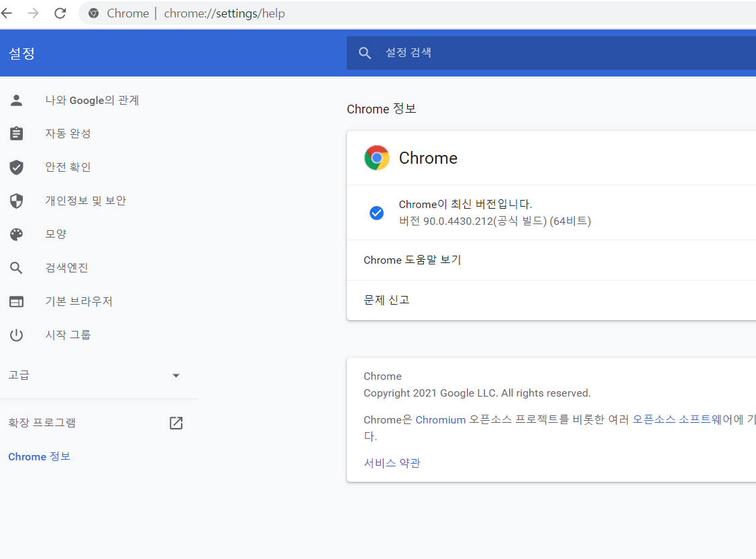Click the shield check icon for 안전 확인
756x559 pixels.
point(16,167)
